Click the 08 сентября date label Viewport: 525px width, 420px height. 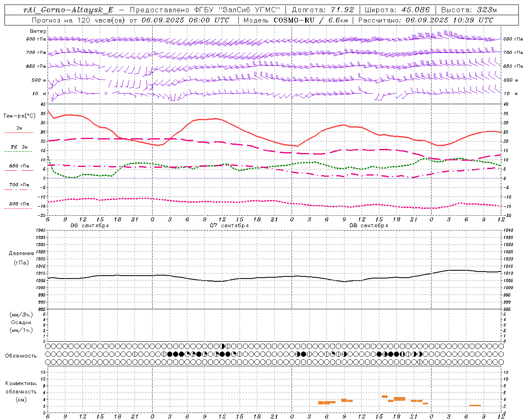368,226
